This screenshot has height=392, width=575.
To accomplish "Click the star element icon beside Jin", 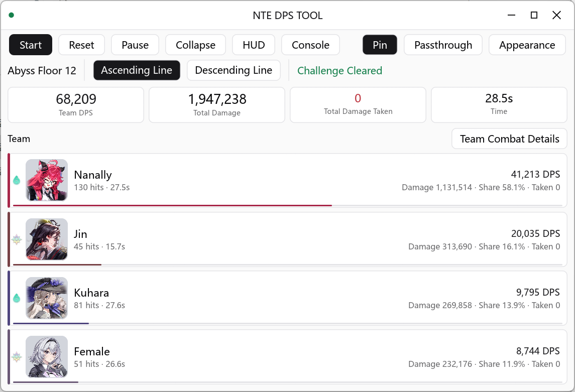I will point(17,239).
